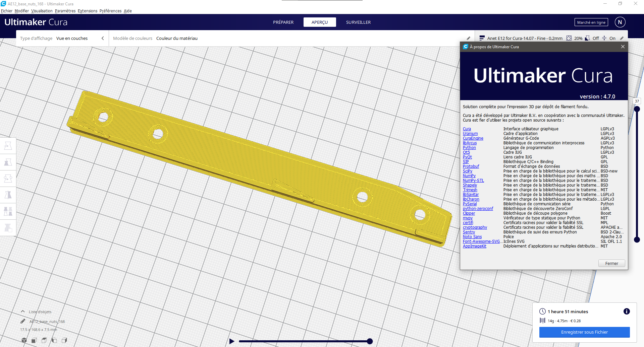
Task: Click pencil icon beside AE12_base_nuts_168
Action: (x=23, y=321)
